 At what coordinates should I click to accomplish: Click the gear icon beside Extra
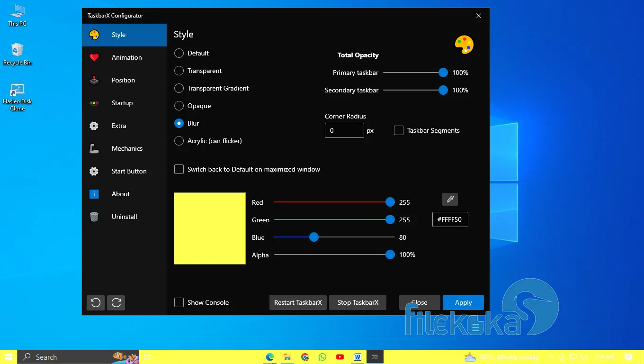coord(94,126)
